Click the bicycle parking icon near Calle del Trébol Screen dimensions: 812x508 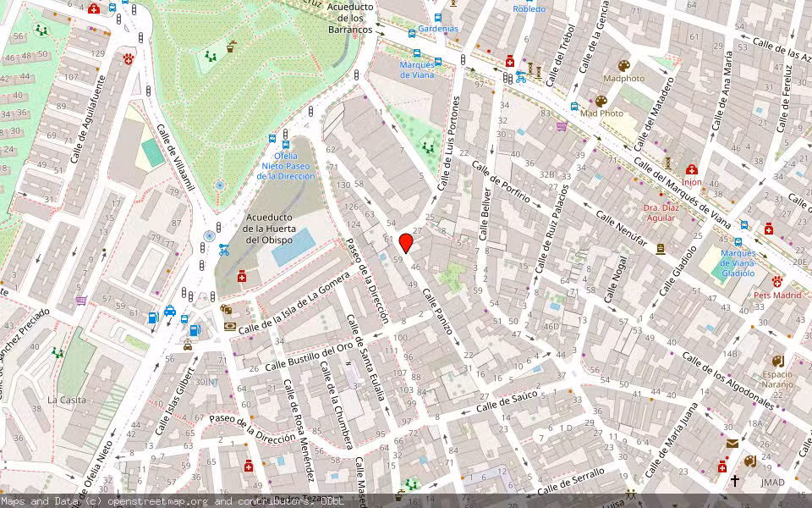click(x=520, y=77)
